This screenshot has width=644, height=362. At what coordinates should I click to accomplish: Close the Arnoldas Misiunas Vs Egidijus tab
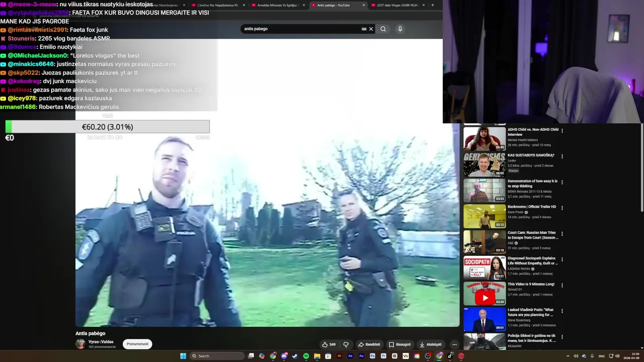coord(303,5)
